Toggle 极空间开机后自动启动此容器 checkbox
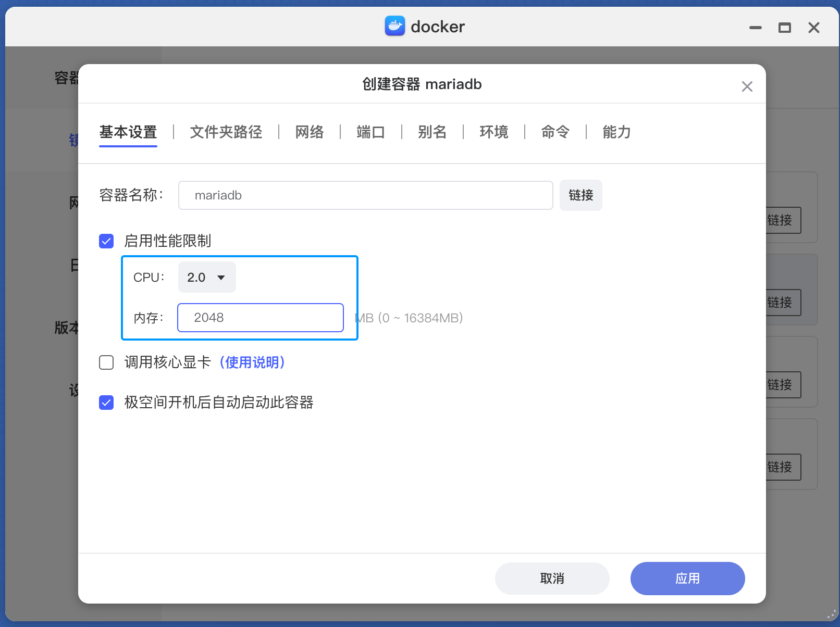The height and width of the screenshot is (627, 840). (106, 403)
